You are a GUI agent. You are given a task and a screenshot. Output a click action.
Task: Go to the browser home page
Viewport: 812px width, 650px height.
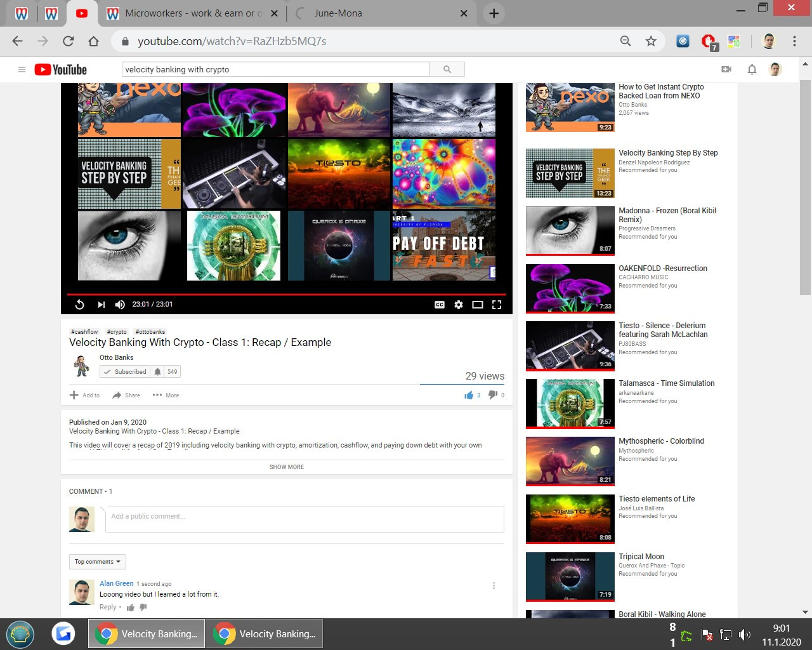point(93,41)
